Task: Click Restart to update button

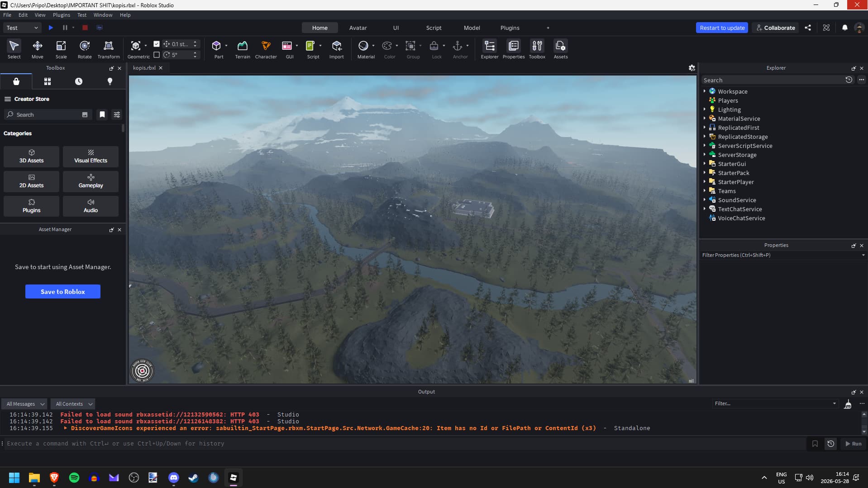Action: (722, 28)
